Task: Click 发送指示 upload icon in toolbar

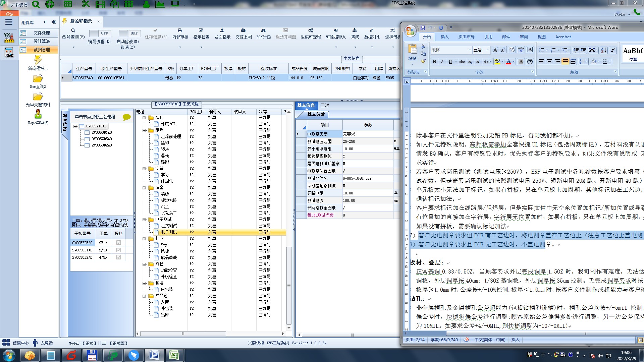Action: (x=222, y=30)
